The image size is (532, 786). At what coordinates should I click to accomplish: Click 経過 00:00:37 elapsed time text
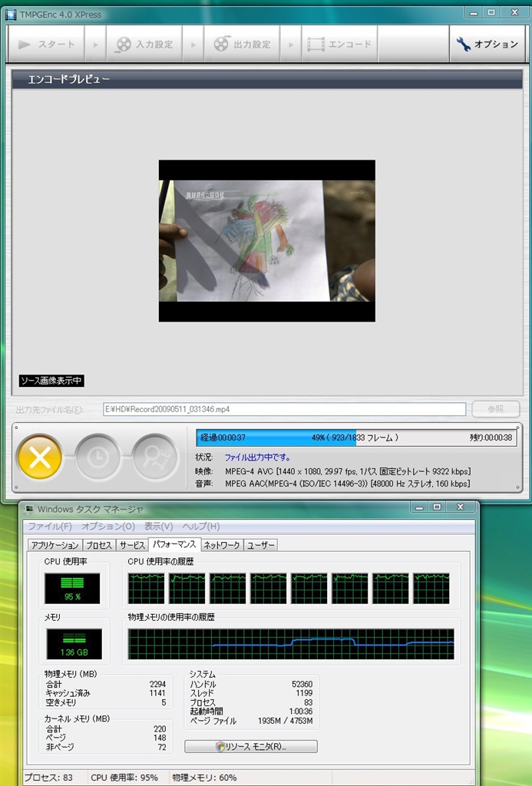tap(223, 438)
